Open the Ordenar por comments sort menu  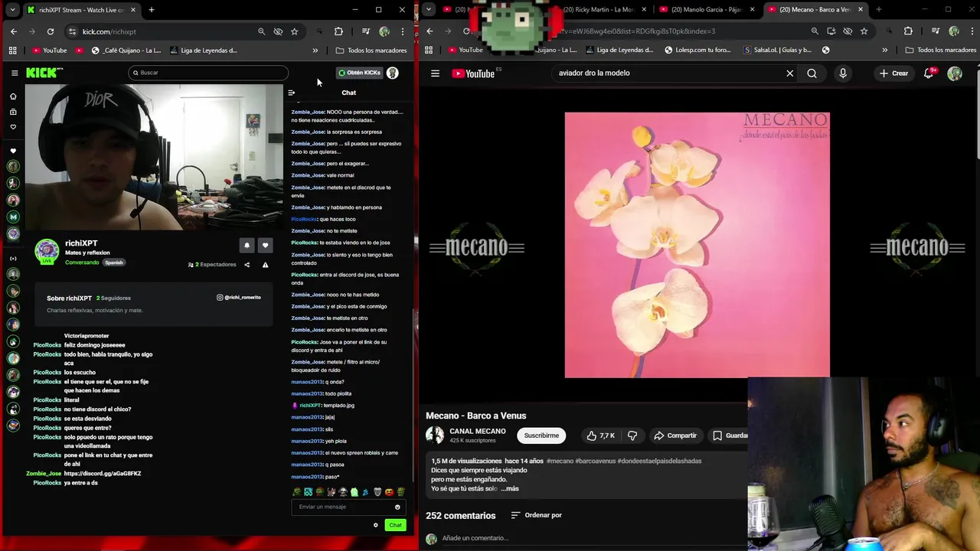536,515
